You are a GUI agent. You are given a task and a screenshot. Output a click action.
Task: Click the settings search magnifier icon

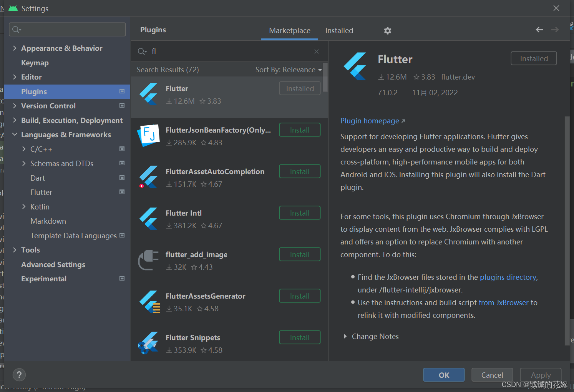click(x=17, y=29)
